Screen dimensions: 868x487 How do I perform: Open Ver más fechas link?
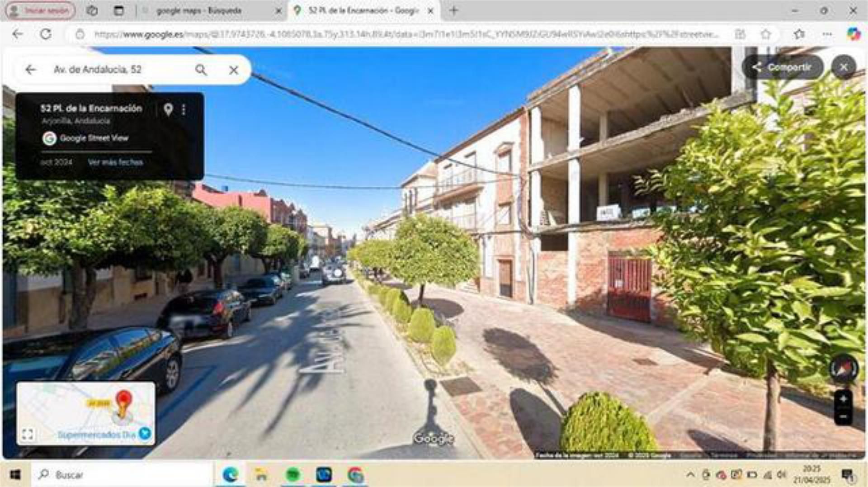(115, 162)
